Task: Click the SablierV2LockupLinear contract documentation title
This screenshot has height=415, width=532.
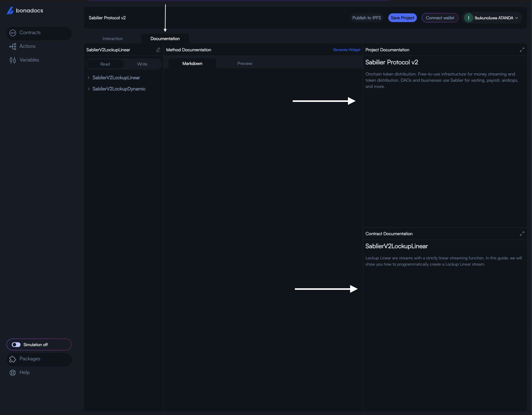Action: [397, 246]
